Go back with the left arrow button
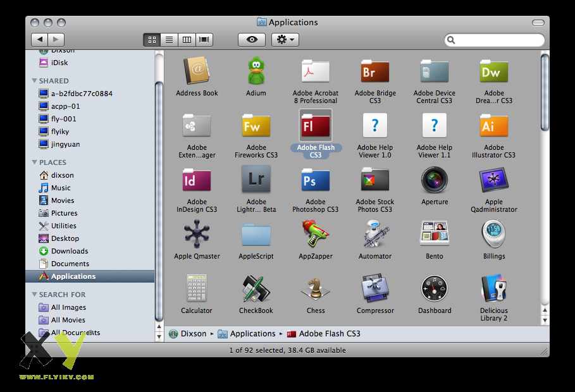 pyautogui.click(x=40, y=40)
